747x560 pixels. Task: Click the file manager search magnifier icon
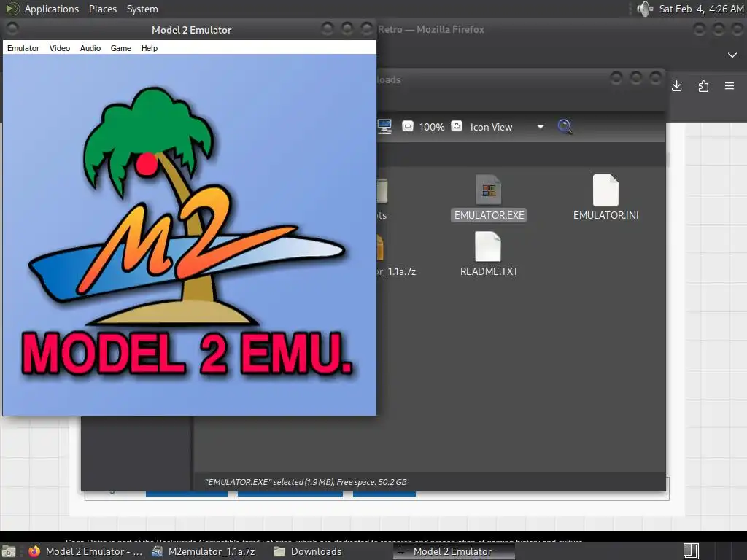point(565,127)
